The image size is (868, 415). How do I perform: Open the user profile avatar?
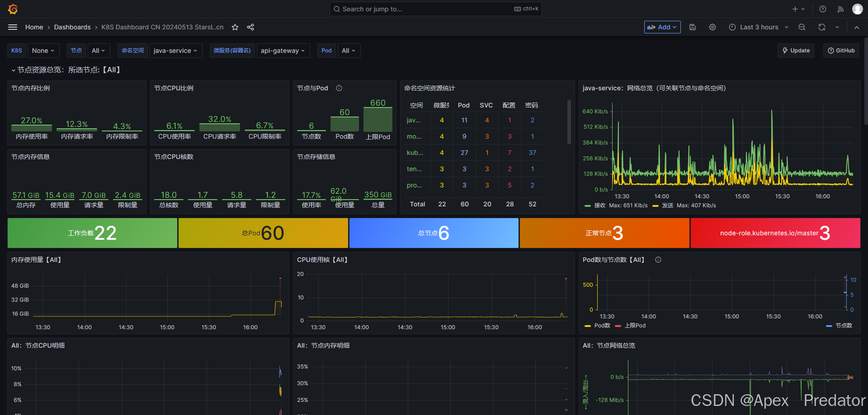(858, 9)
